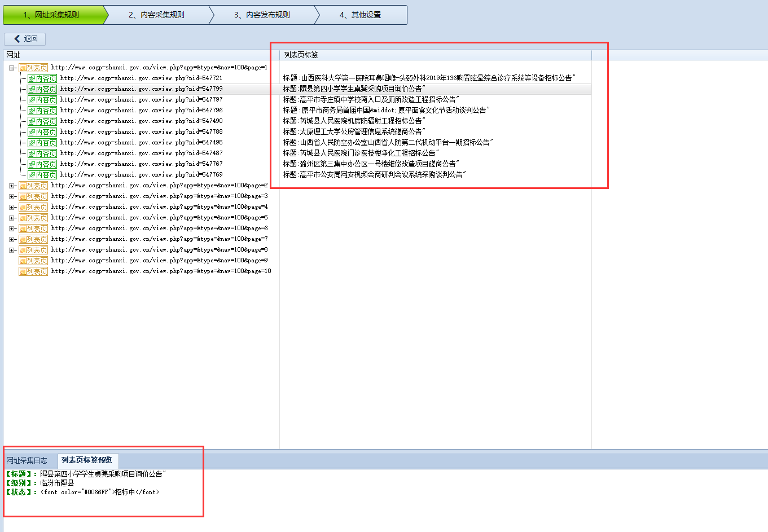This screenshot has height=532, width=768.
Task: Expand the page=6 list page node
Action: 12,228
